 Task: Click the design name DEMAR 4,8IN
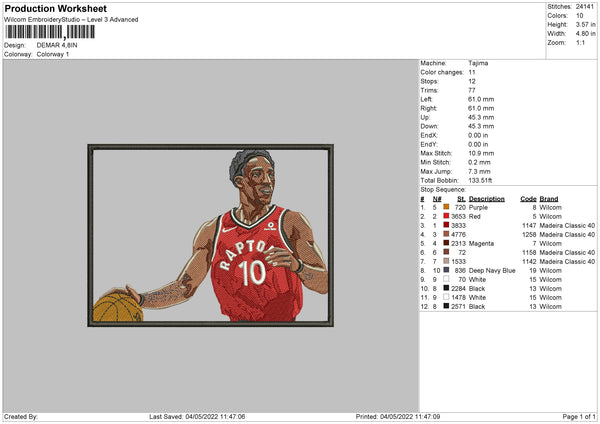56,45
